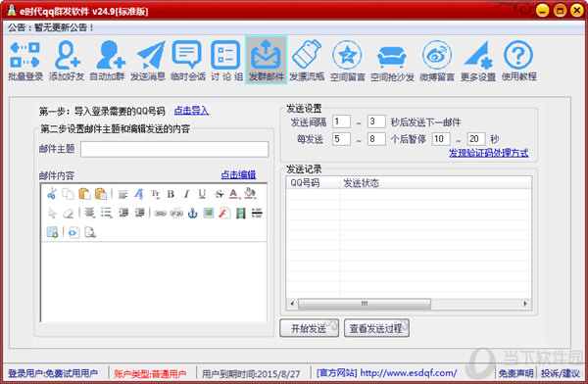Open the numbered list dropdown

click(89, 213)
